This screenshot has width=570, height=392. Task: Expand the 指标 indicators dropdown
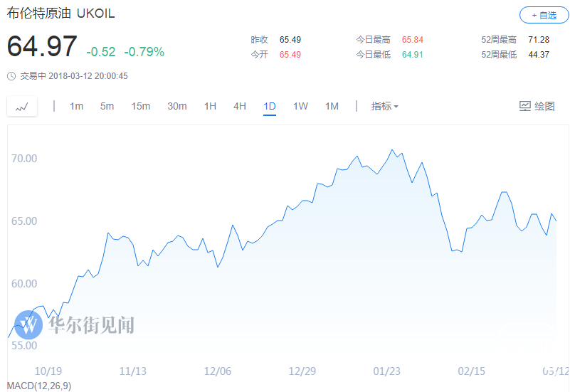point(384,106)
